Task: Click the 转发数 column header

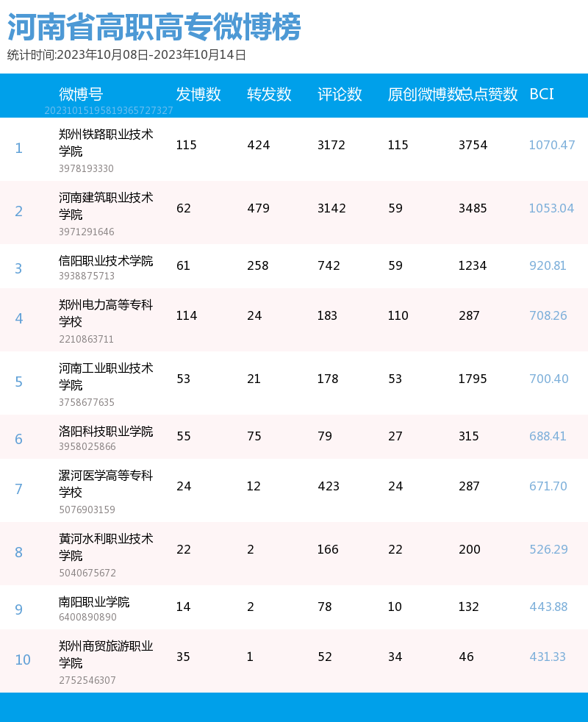Action: (x=269, y=94)
